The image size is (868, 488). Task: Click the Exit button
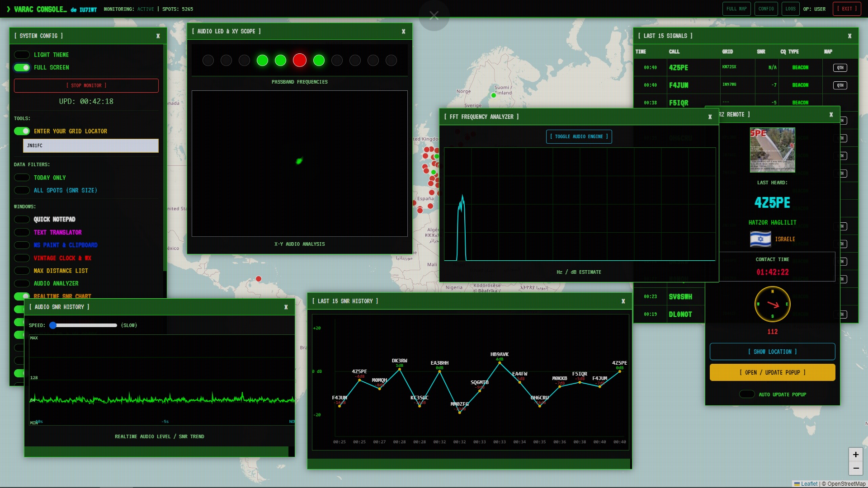(847, 9)
